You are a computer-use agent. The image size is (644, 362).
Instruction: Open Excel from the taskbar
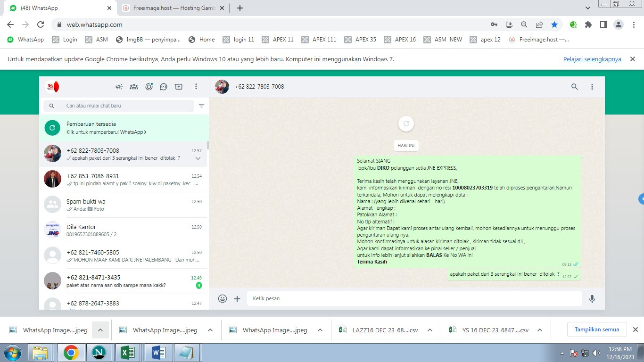(128, 353)
